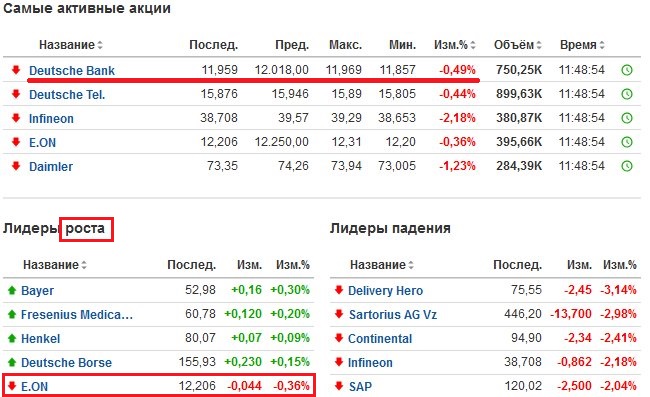This screenshot has height=397, width=650.
Task: Open the Fresenius Medica... stock link
Action: pos(77,315)
